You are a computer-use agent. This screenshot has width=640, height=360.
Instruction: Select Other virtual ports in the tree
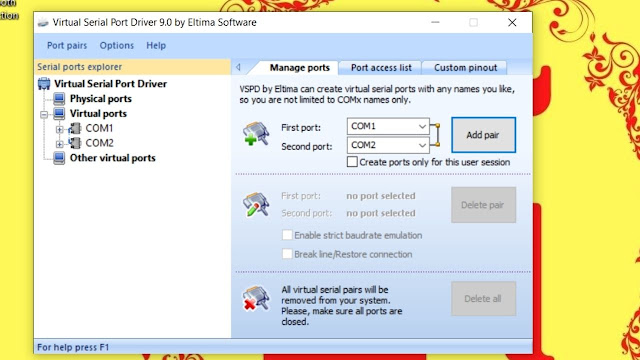(112, 158)
